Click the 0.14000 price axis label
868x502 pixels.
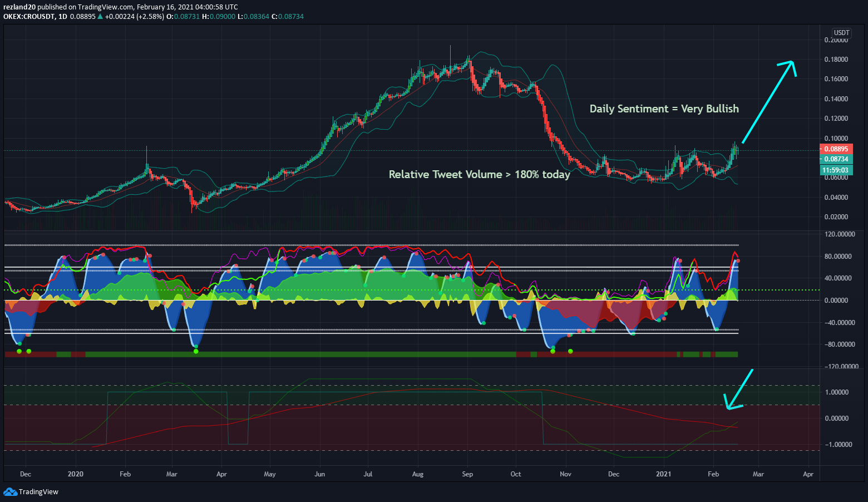tap(836, 99)
